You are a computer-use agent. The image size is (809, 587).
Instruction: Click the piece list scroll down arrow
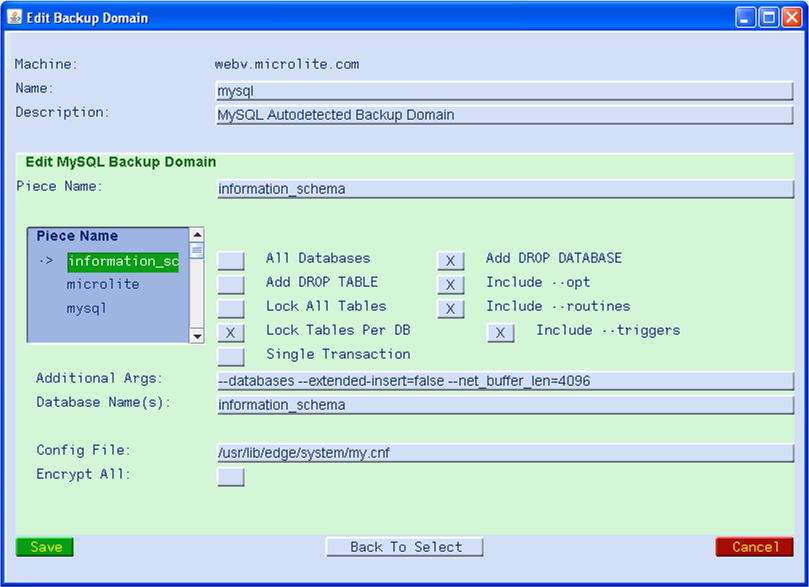coord(197,336)
